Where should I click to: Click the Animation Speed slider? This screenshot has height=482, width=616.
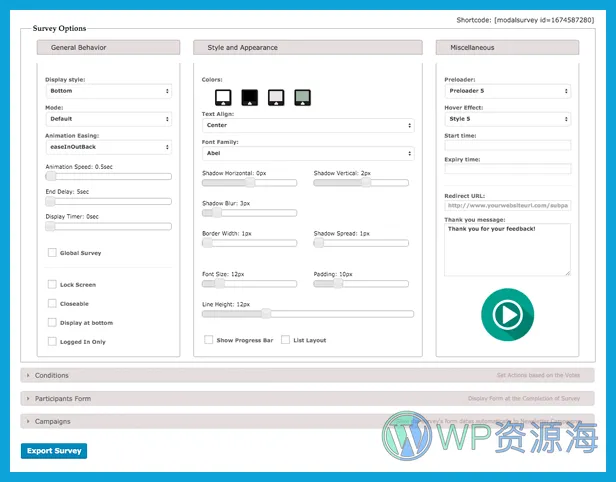[108, 176]
